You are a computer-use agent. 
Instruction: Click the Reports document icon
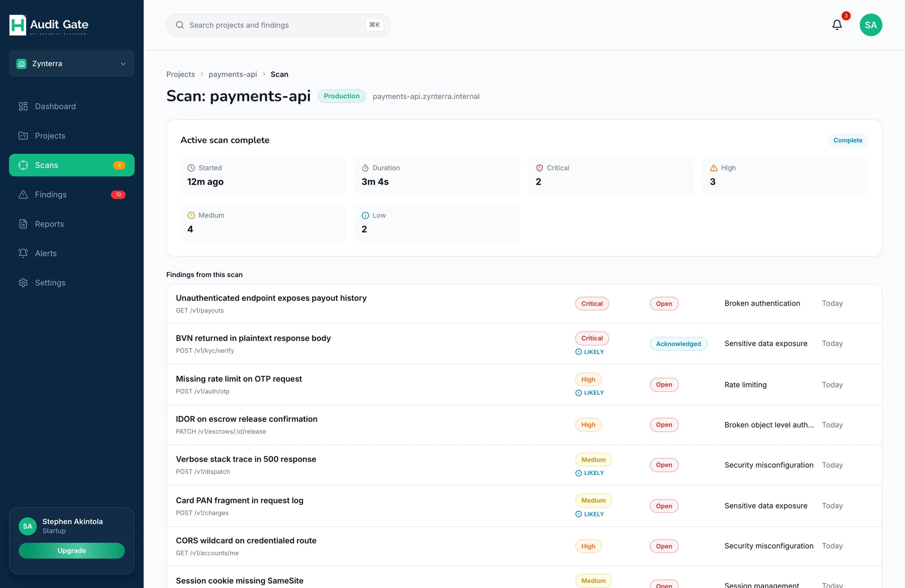pos(23,224)
